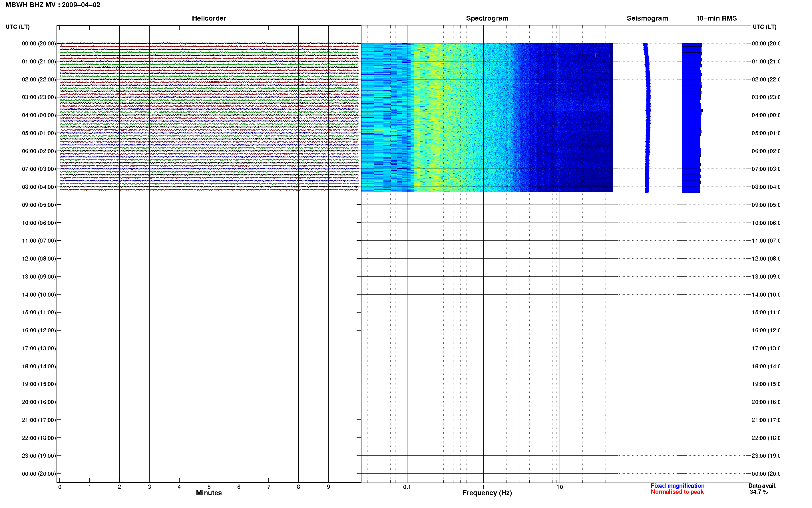
Task: Click the left 22:00 (18:00) time label
Action: click(x=39, y=438)
